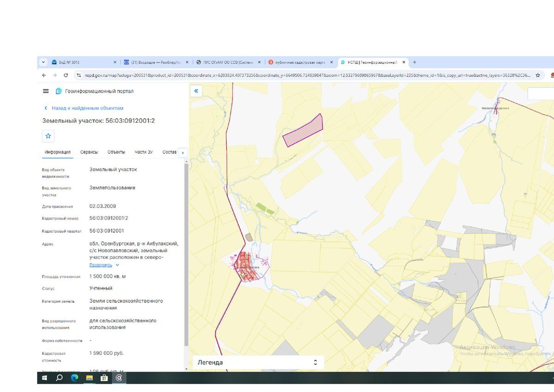Click the map search field at top right

tap(541, 93)
